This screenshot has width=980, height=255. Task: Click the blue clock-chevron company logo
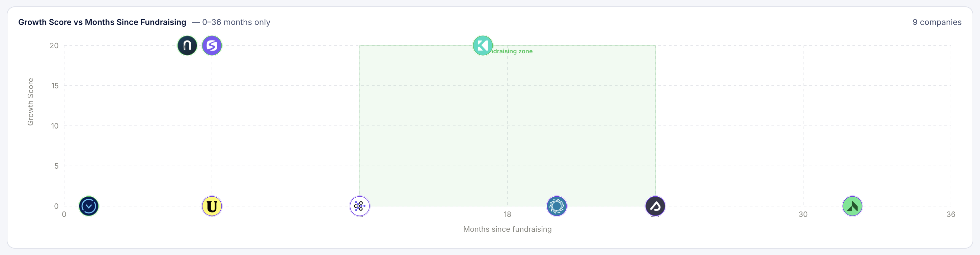(89, 206)
